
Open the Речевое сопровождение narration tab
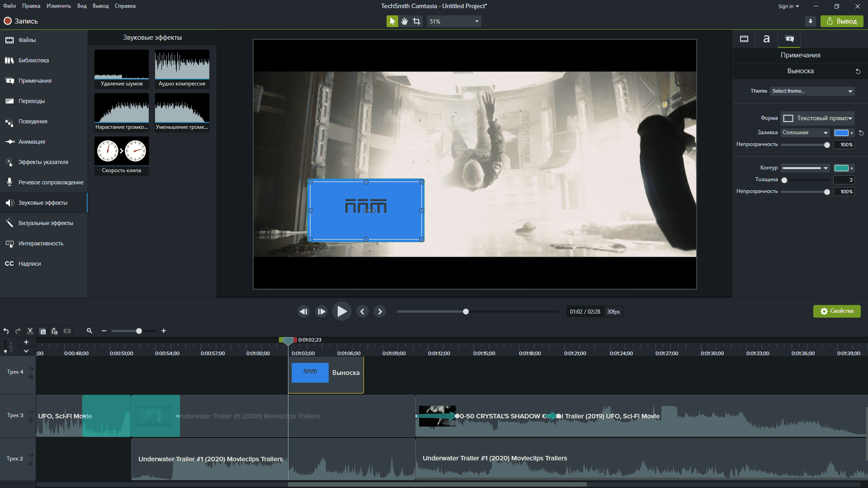click(43, 183)
